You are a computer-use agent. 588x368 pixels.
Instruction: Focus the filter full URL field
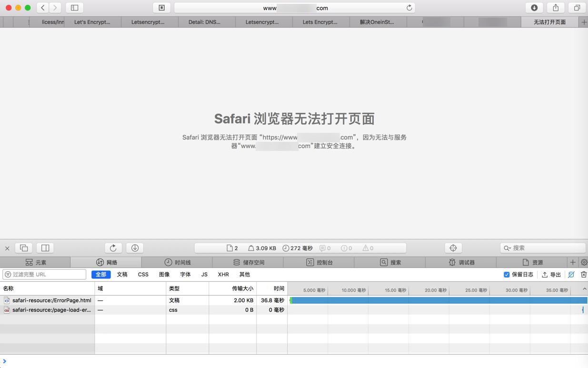click(44, 275)
